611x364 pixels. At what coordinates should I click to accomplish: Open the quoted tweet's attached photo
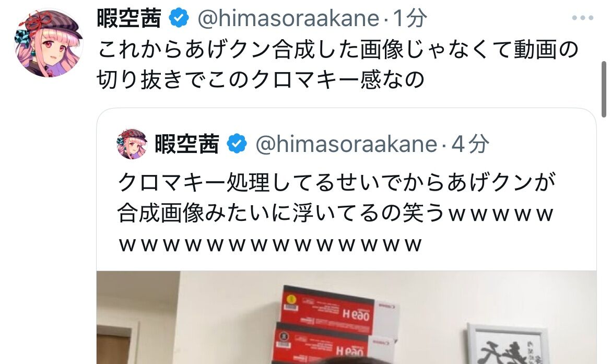pyautogui.click(x=346, y=317)
